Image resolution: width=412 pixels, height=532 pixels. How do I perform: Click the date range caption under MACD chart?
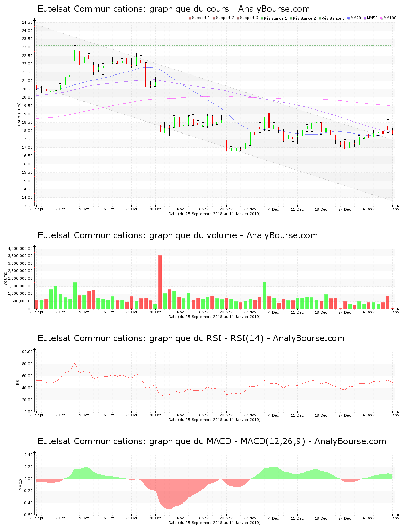214,523
